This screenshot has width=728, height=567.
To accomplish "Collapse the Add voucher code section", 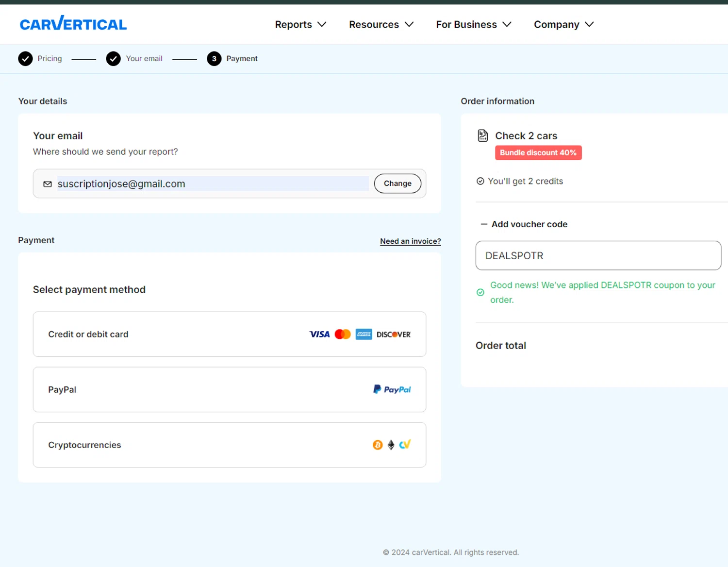I will click(x=524, y=224).
